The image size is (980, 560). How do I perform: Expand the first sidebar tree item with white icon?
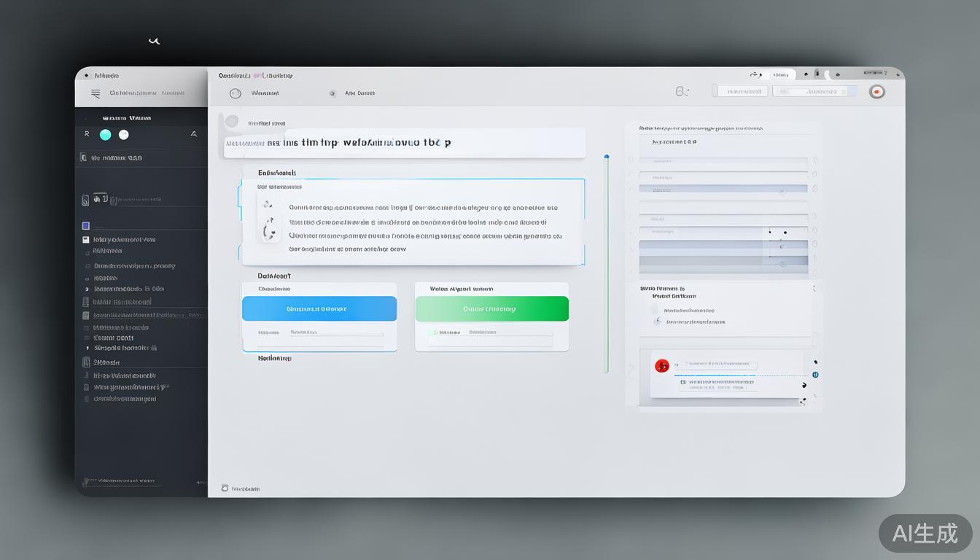[x=86, y=240]
